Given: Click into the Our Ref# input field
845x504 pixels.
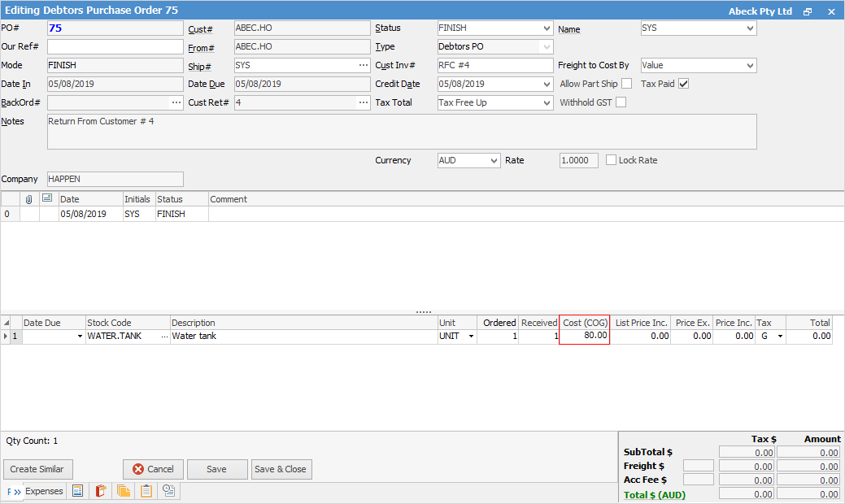Looking at the screenshot, I should (115, 46).
